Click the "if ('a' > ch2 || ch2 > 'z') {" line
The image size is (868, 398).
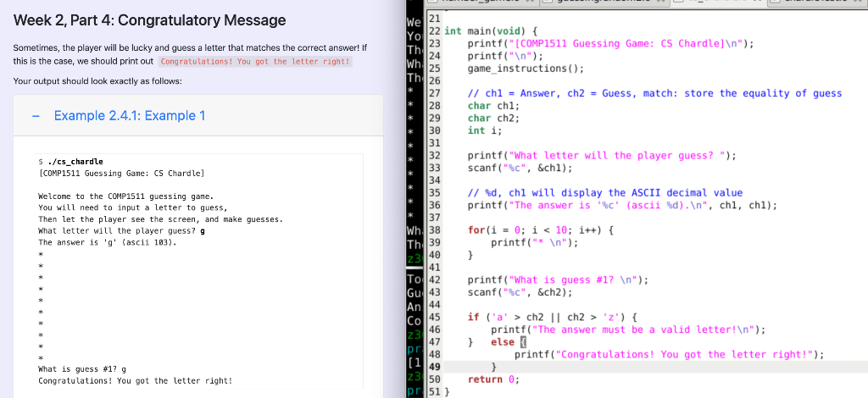tap(552, 318)
